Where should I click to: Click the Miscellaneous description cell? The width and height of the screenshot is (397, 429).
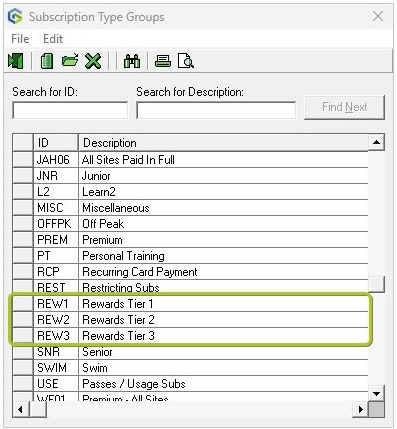223,208
